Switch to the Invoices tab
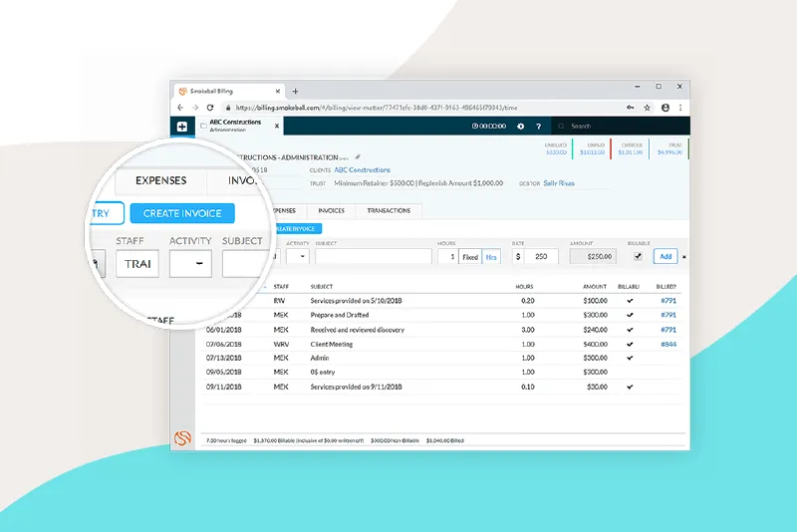Image resolution: width=797 pixels, height=532 pixels. click(x=332, y=210)
